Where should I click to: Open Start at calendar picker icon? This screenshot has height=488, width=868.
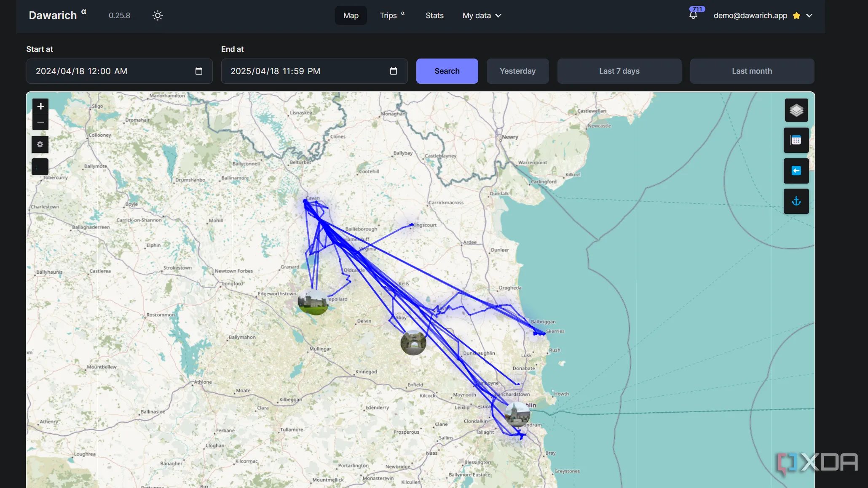coord(199,71)
